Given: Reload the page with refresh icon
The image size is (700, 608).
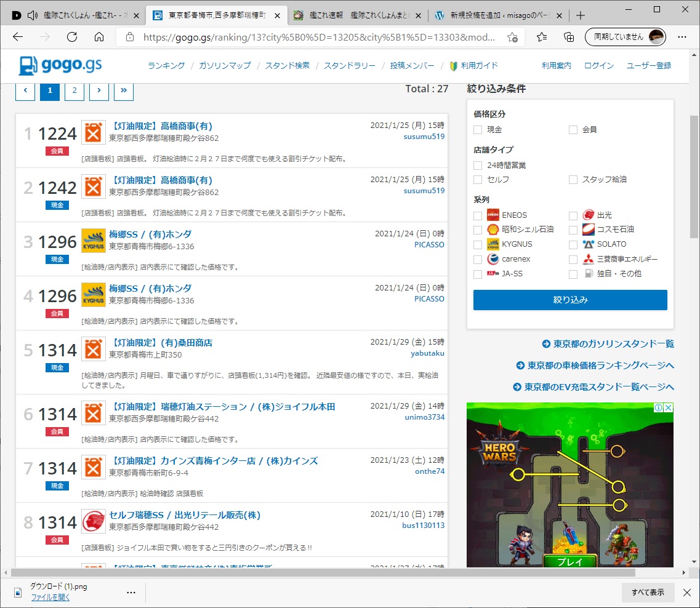Looking at the screenshot, I should (x=72, y=37).
